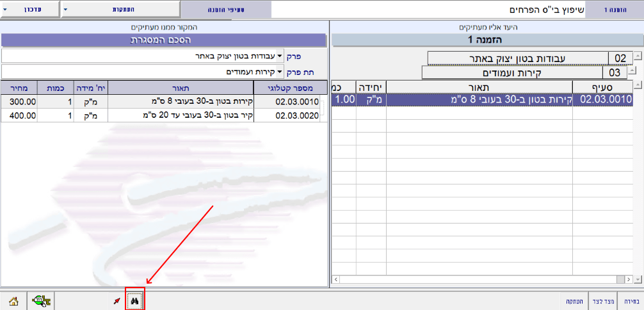The width and height of the screenshot is (644, 310).
Task: Click the green key icon
Action: click(x=42, y=300)
